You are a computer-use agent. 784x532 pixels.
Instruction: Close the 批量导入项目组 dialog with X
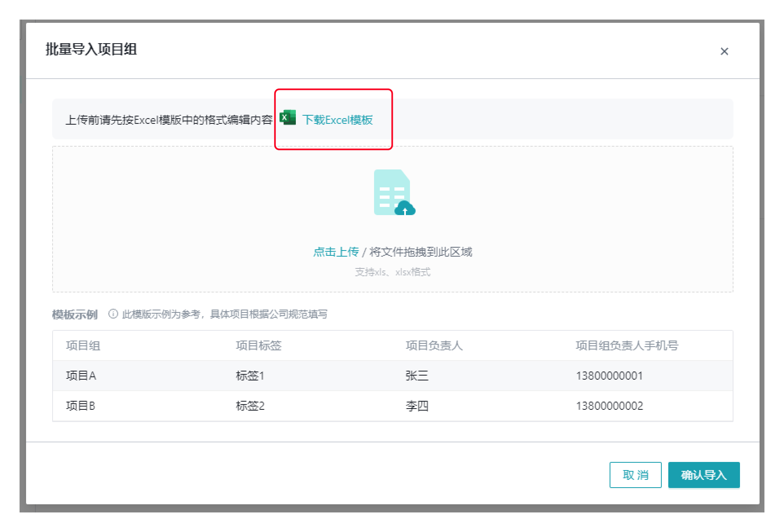tap(724, 51)
